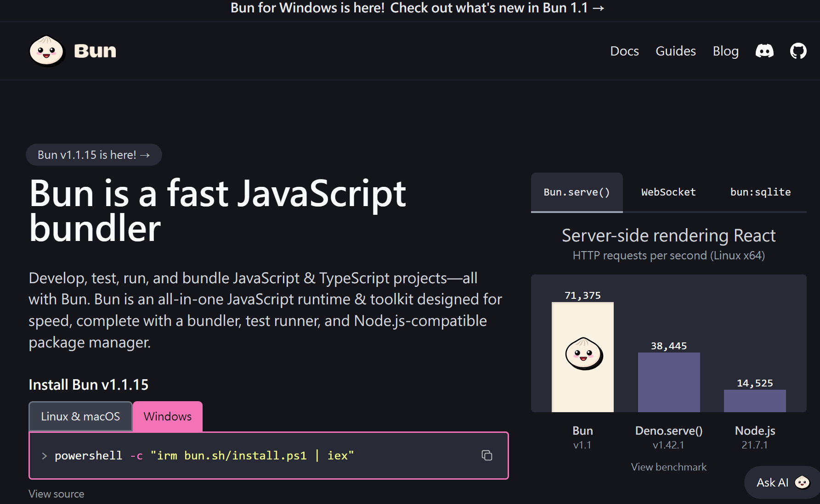Click the 'Bun is a fast JavaScript bundler' headline
The width and height of the screenshot is (820, 504).
(x=217, y=211)
